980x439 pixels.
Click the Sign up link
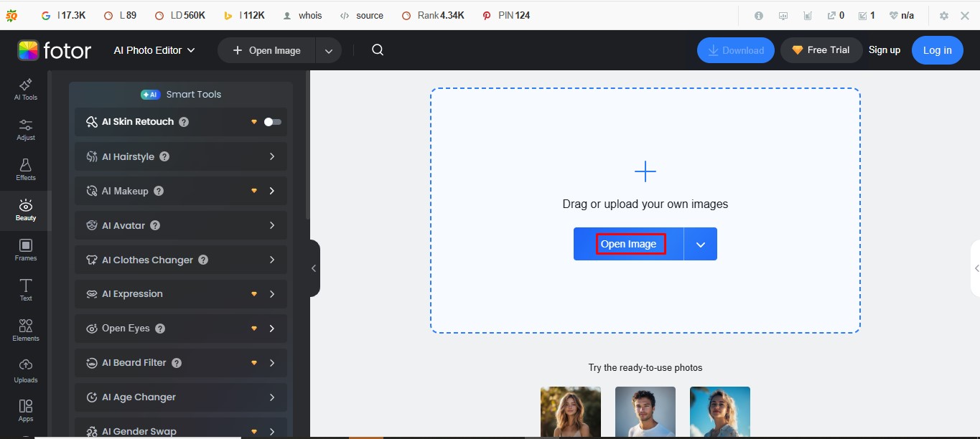pos(885,50)
